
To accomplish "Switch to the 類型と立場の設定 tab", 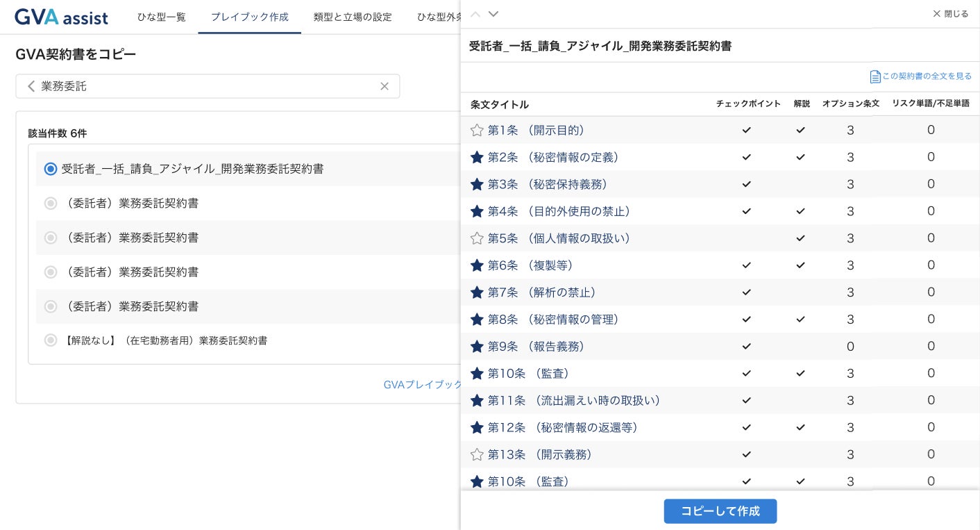I will click(353, 17).
